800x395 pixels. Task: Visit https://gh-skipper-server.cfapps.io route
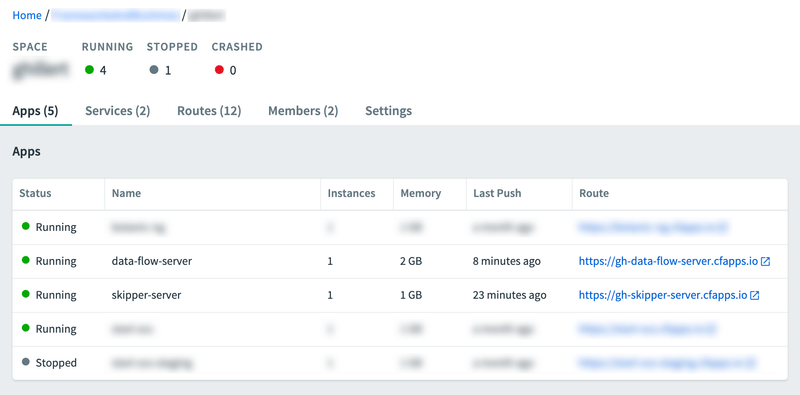663,295
